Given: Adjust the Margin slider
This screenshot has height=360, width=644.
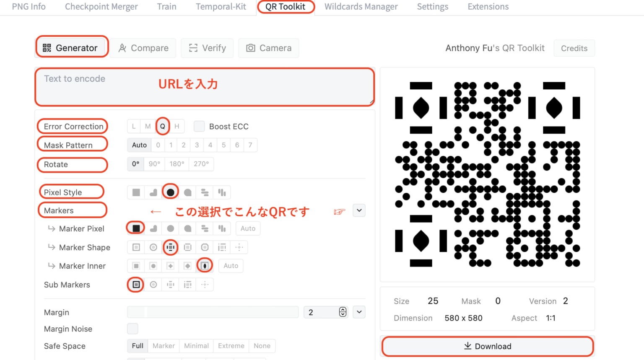Looking at the screenshot, I should click(213, 312).
